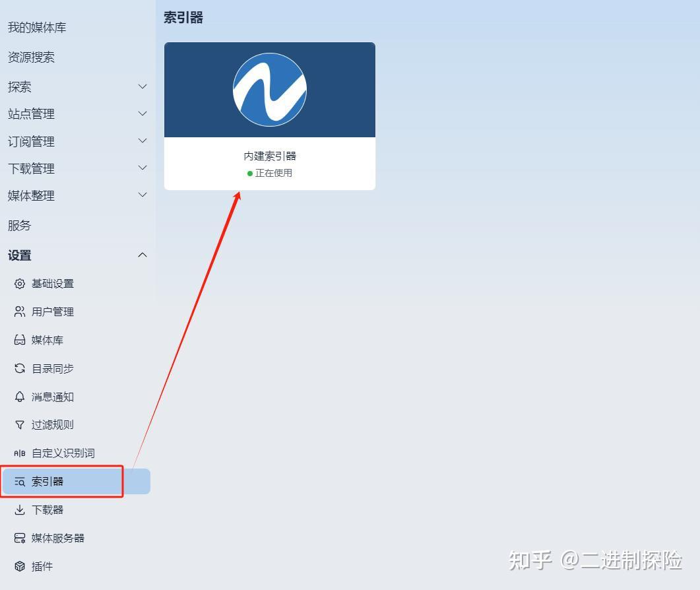Click the media library icon beside 媒体库

click(x=20, y=340)
